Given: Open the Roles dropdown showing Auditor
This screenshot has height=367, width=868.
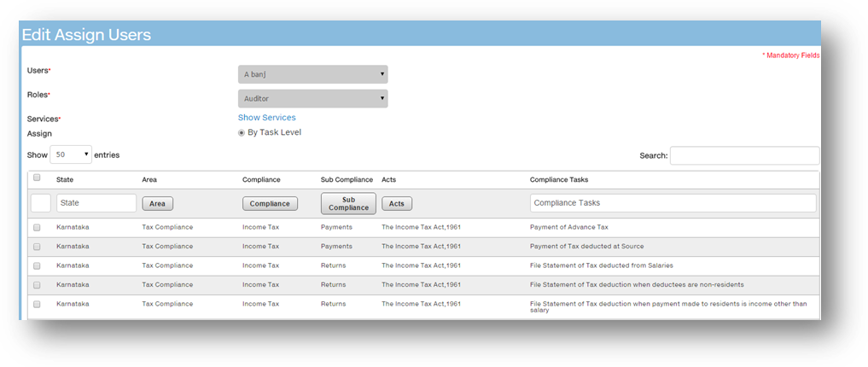Looking at the screenshot, I should (x=312, y=98).
